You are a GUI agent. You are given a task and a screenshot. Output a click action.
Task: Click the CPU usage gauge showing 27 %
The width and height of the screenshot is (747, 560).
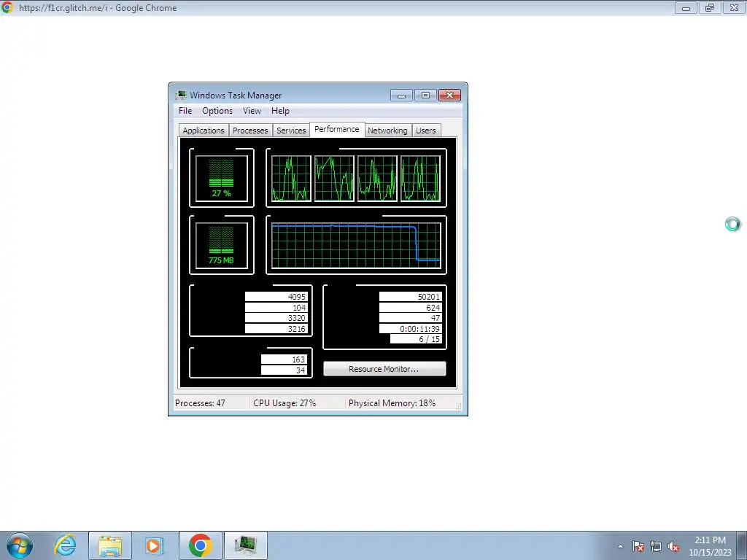point(222,178)
